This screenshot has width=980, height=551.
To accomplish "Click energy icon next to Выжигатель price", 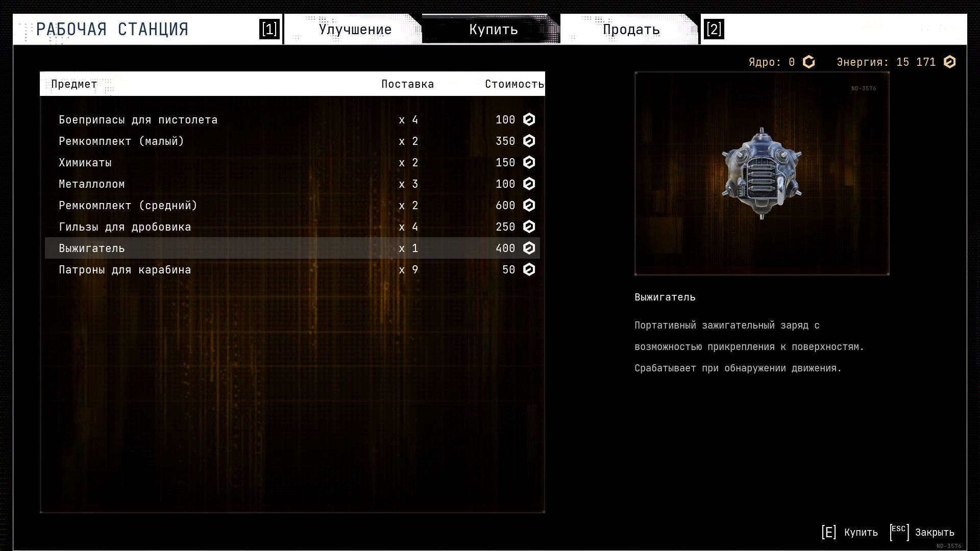I will click(x=529, y=248).
